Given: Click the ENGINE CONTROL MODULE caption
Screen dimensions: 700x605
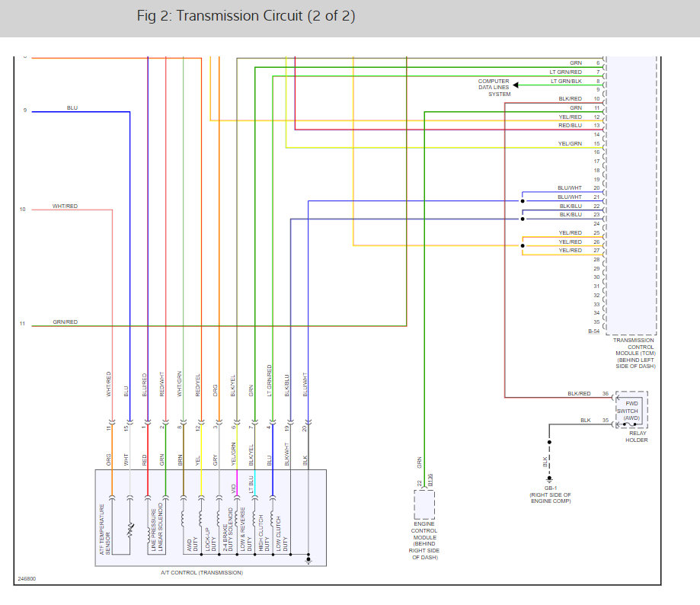Looking at the screenshot, I should coord(424,541).
